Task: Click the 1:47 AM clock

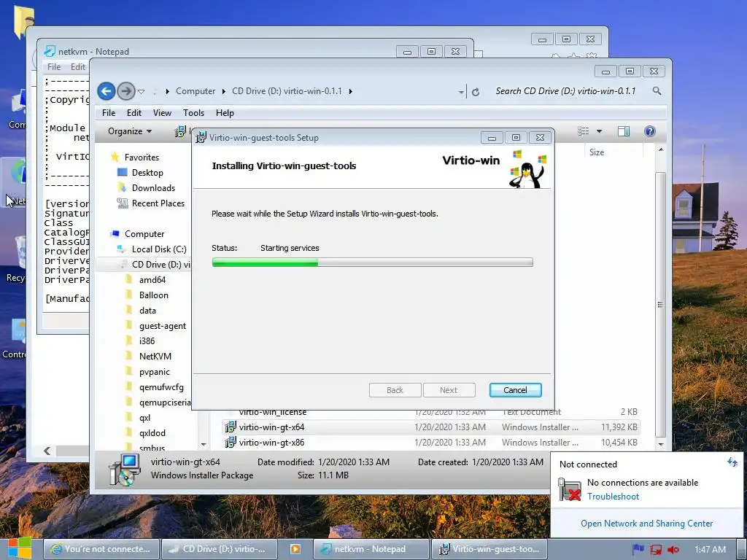Action: click(710, 550)
